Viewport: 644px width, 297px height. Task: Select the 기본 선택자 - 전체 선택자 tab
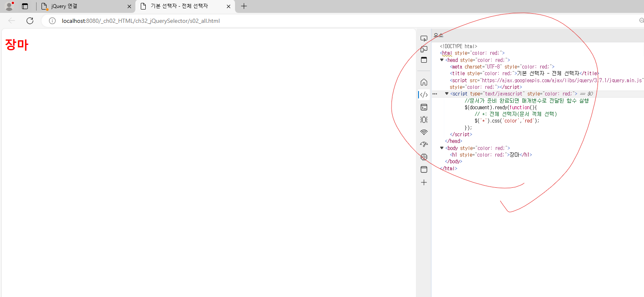click(185, 6)
